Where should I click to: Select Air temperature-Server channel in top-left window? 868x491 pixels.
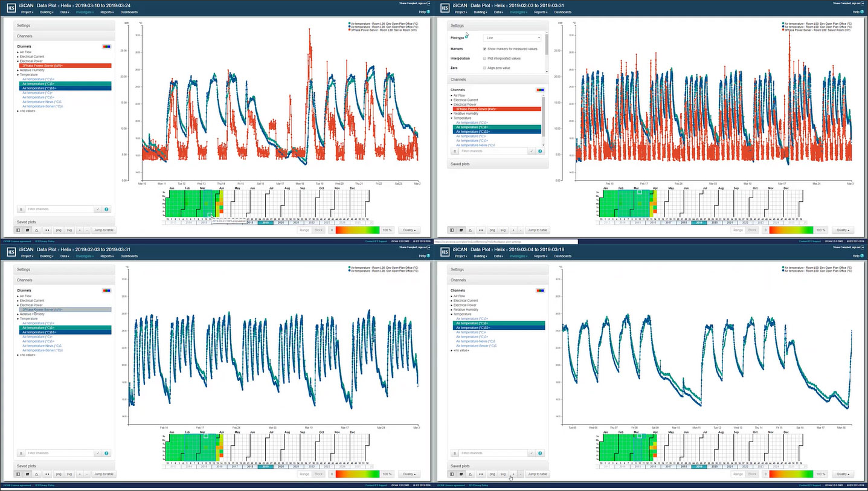43,106
